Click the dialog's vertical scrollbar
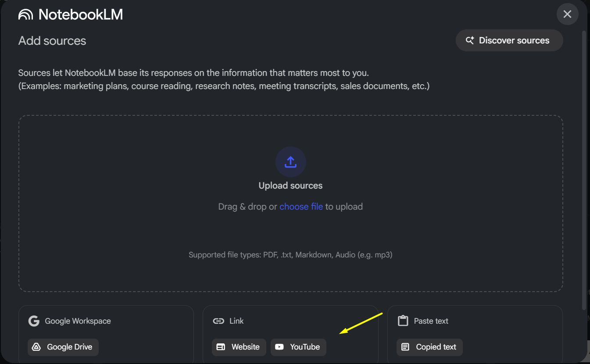The height and width of the screenshot is (364, 590). [x=583, y=171]
